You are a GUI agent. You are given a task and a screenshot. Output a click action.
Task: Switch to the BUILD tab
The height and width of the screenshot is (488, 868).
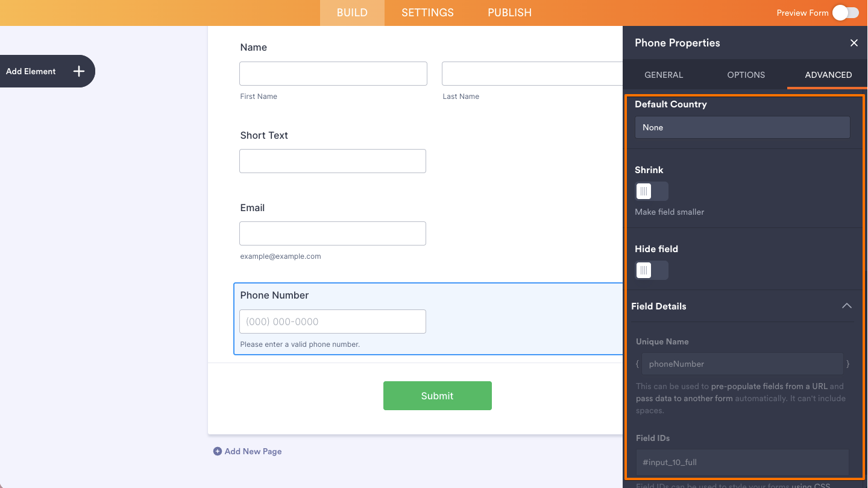(x=352, y=13)
